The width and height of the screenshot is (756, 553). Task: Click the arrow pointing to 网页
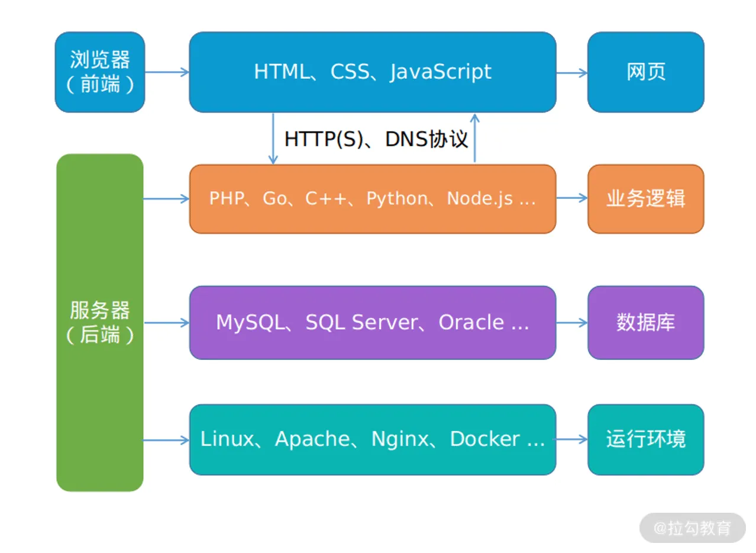pos(572,72)
